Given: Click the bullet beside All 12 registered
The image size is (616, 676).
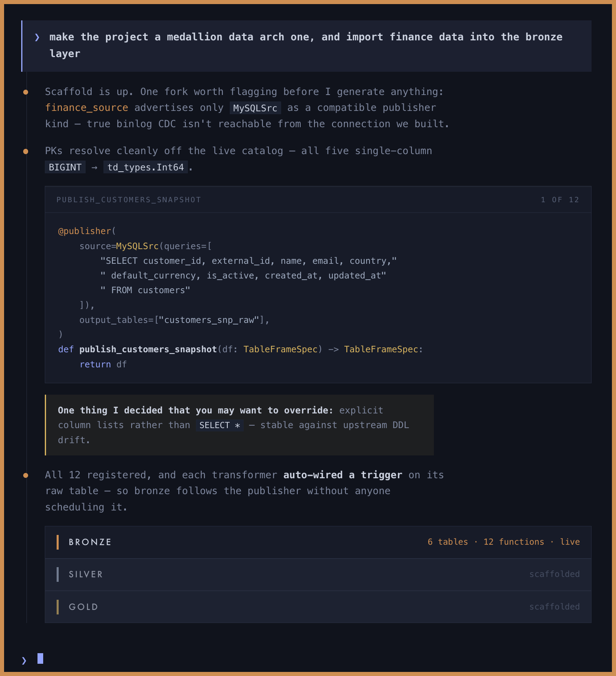Looking at the screenshot, I should click(x=26, y=475).
